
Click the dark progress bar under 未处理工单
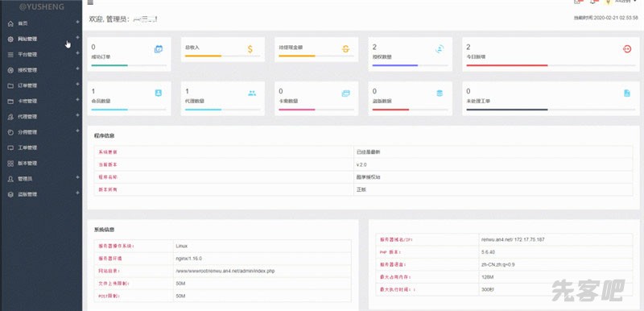507,110
